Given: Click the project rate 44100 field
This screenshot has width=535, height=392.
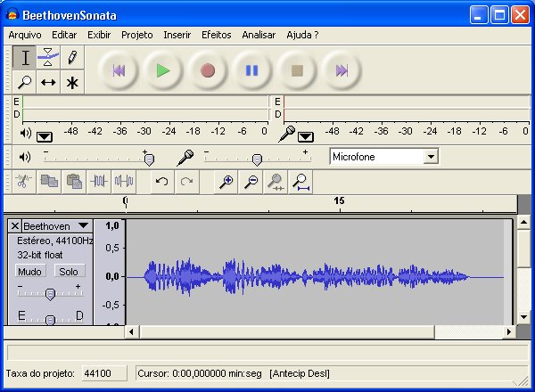Looking at the screenshot, I should tap(104, 373).
